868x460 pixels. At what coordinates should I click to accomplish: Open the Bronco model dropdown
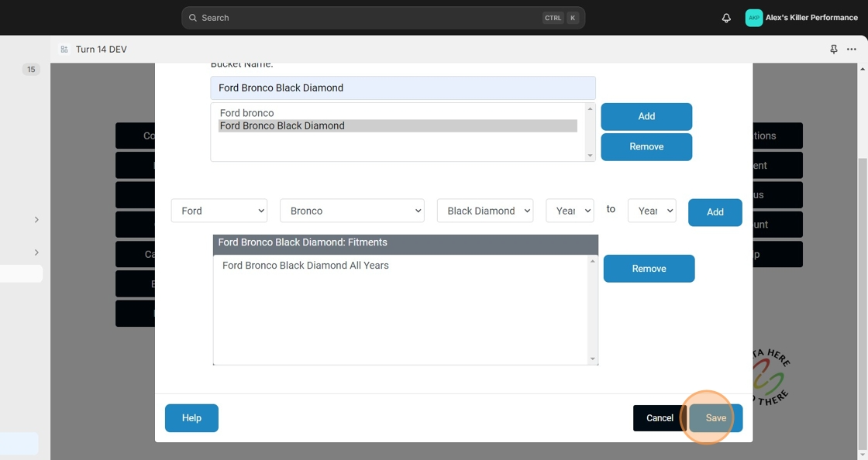tap(352, 211)
